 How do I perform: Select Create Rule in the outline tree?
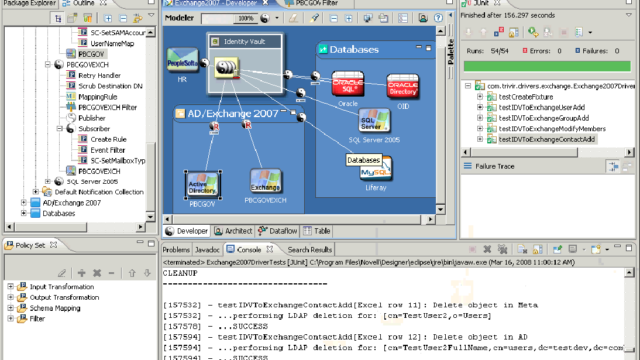tap(108, 139)
